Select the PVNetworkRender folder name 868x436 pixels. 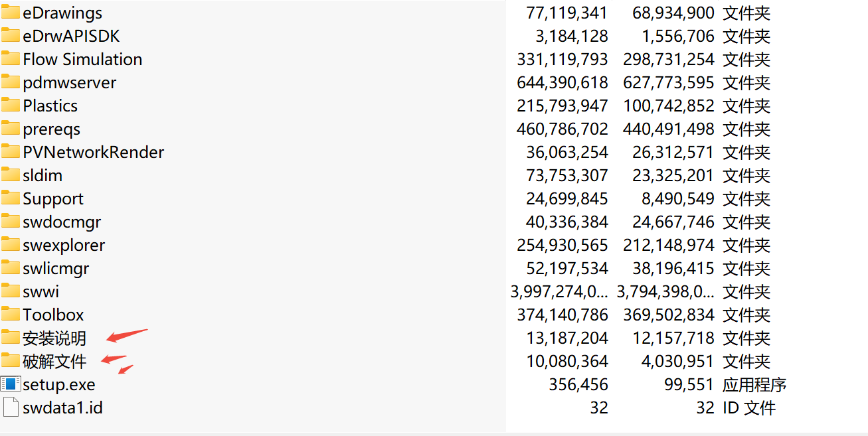tap(93, 152)
